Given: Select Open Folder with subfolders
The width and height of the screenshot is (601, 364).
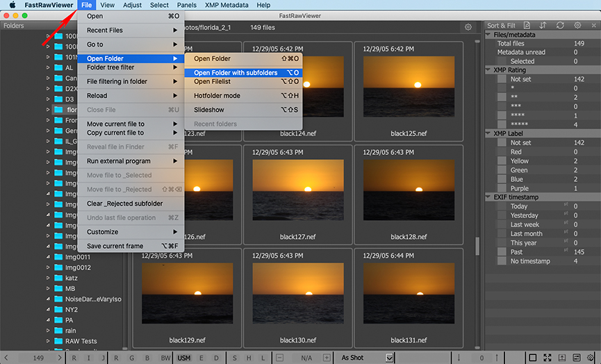Looking at the screenshot, I should [x=236, y=73].
